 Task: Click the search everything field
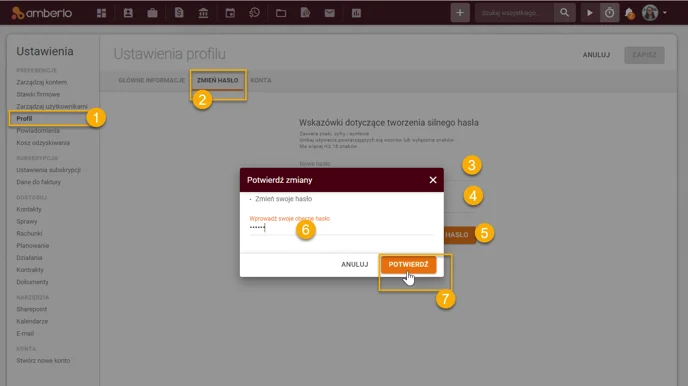click(x=515, y=13)
